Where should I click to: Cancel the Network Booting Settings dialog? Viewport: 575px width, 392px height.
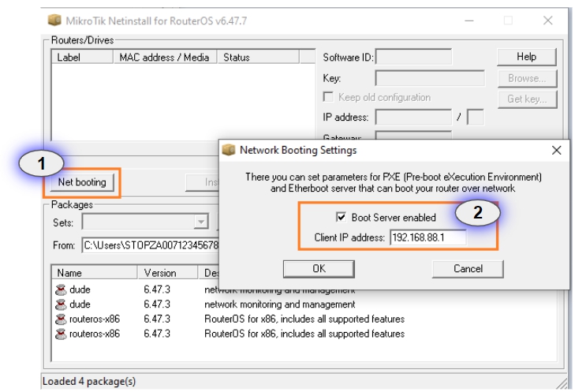coord(468,269)
